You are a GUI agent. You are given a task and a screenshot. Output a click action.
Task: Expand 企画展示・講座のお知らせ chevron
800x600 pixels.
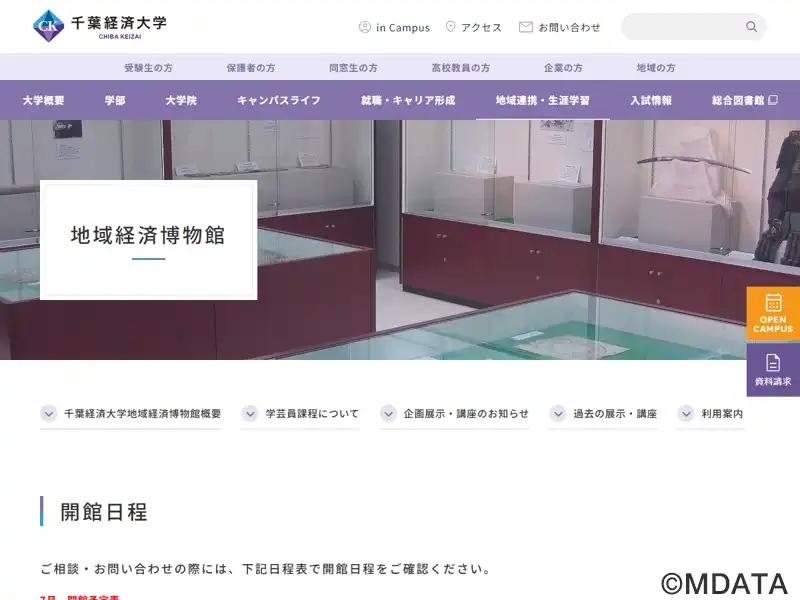coord(388,413)
